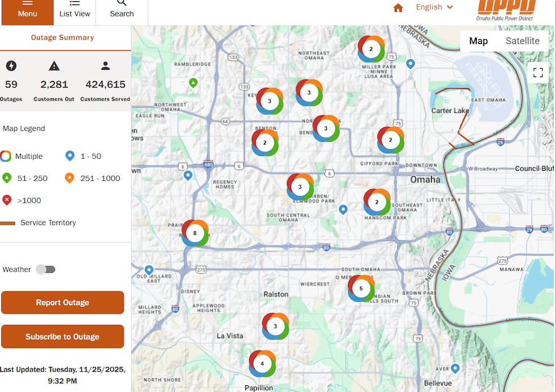Enter fullscreen map mode
This screenshot has height=392, width=556.
point(538,72)
